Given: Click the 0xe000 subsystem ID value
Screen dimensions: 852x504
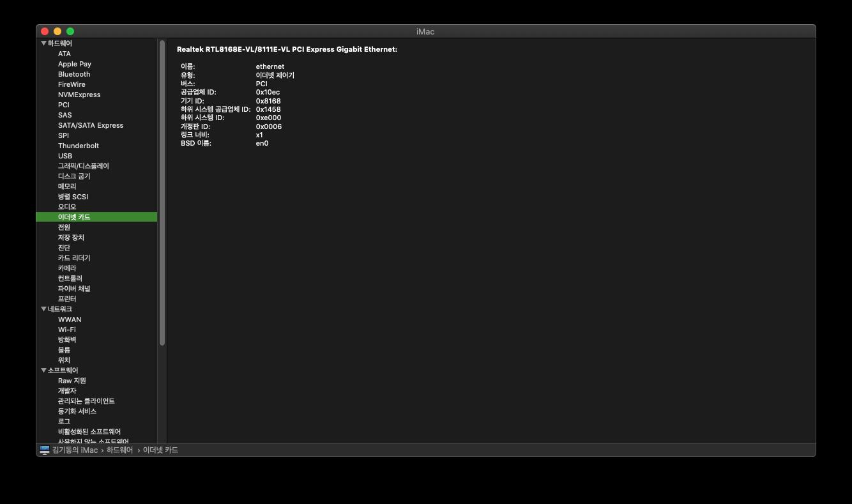Looking at the screenshot, I should [268, 118].
